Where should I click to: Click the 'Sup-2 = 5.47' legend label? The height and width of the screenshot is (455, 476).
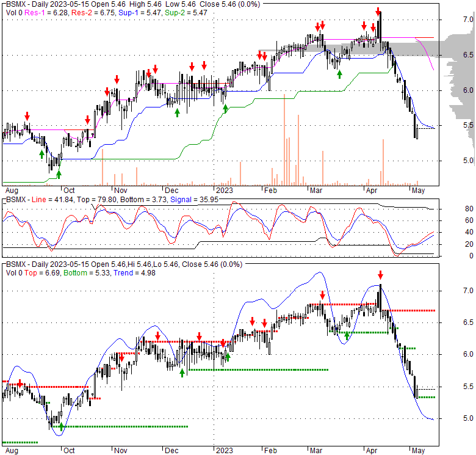(x=186, y=13)
